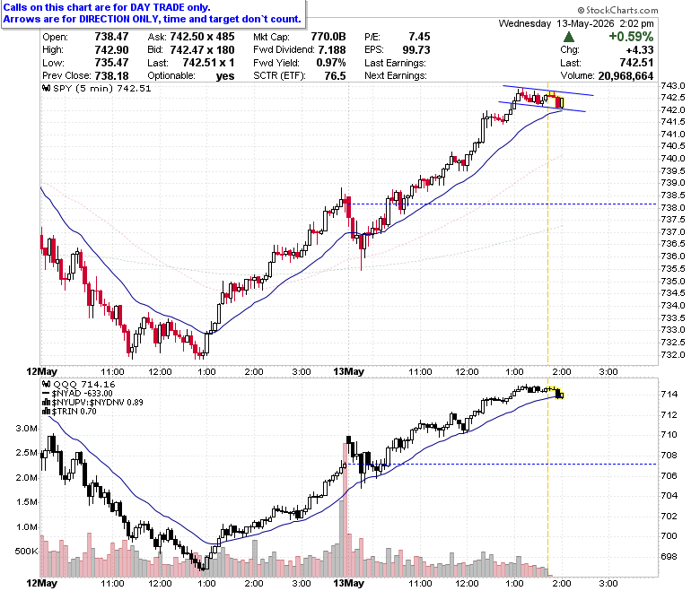Viewport: 700px width, 591px height.
Task: Click the +0.59% percent change value
Action: point(631,37)
